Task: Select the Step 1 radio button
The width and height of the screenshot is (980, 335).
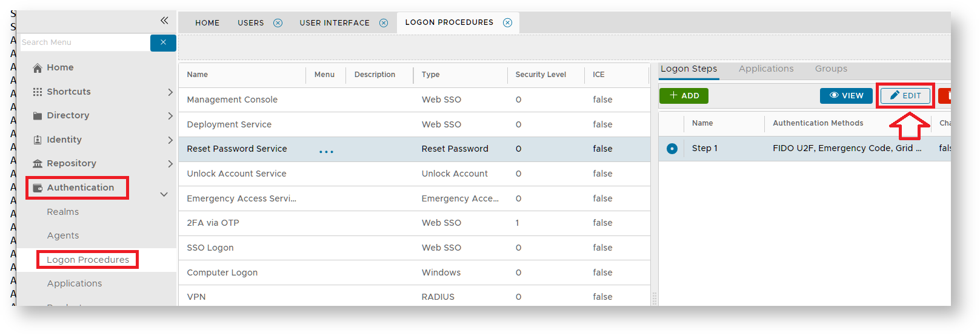Action: click(x=672, y=149)
